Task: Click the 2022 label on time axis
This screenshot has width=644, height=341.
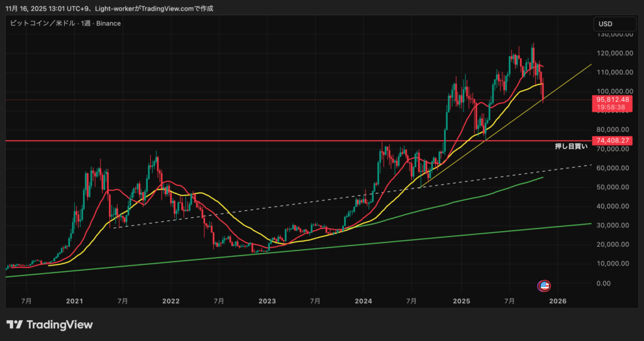Action: (x=171, y=301)
